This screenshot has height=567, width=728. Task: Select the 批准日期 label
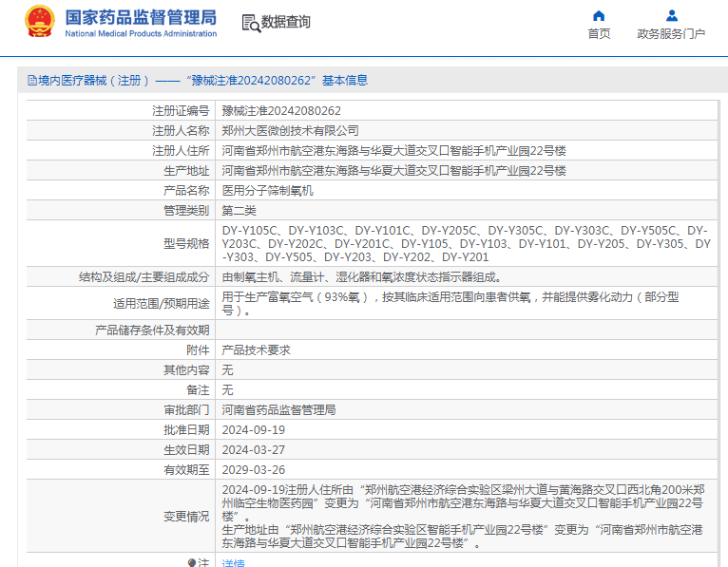click(186, 430)
